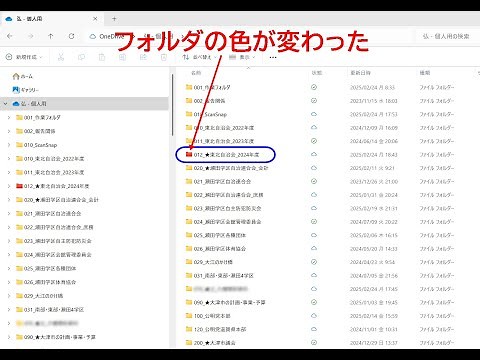Click the Cut scissors icon

point(61,57)
